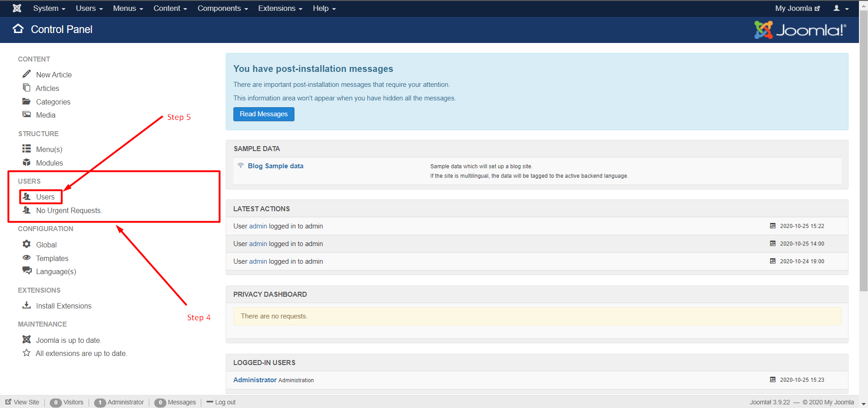Viewport: 868px width, 408px height.
Task: Open the My Joomla site link
Action: point(797,8)
